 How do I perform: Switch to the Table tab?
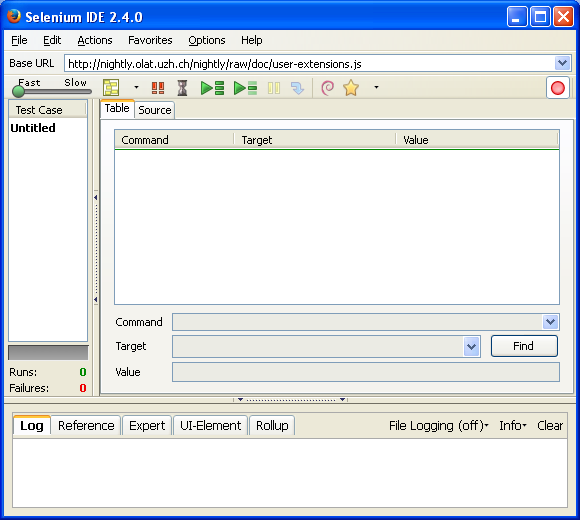click(117, 108)
